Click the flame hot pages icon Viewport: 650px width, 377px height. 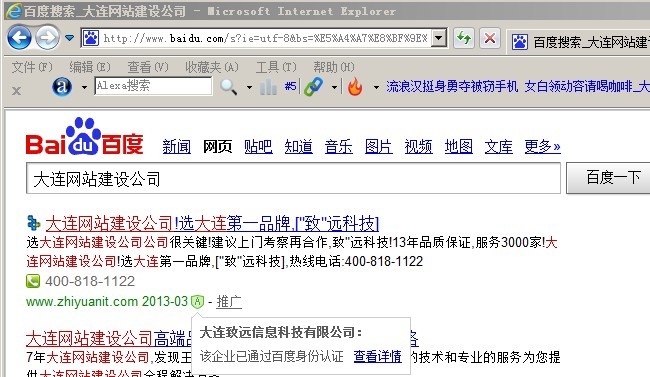355,87
